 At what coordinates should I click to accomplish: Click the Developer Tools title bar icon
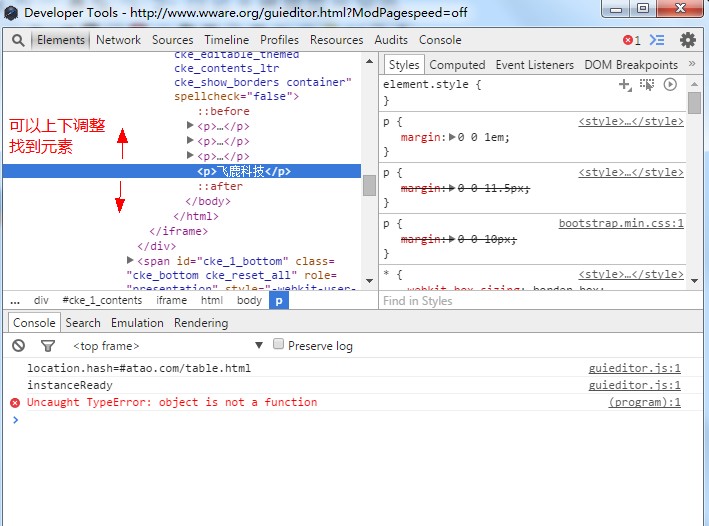point(11,13)
